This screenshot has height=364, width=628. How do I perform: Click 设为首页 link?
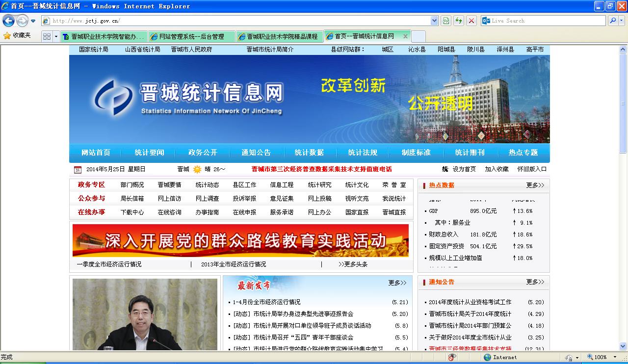(x=464, y=169)
